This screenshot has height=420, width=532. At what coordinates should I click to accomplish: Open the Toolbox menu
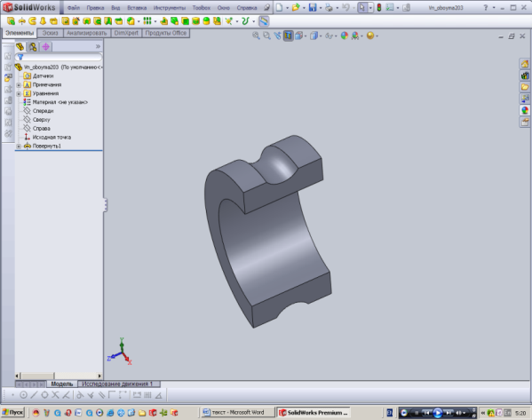point(202,7)
